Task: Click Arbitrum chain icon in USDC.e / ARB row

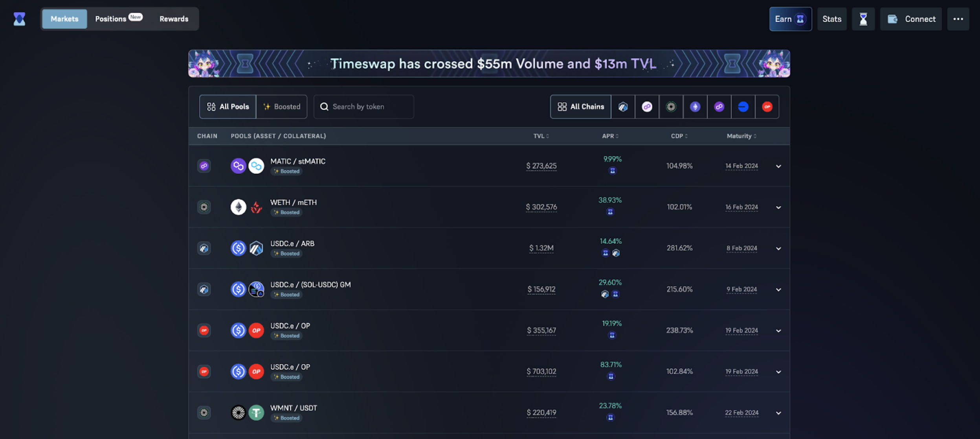Action: point(204,248)
